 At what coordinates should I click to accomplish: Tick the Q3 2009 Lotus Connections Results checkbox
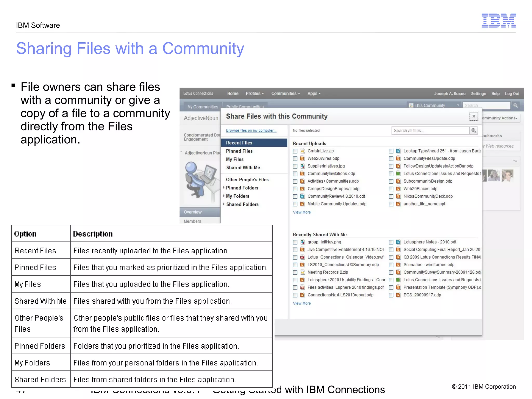391,257
